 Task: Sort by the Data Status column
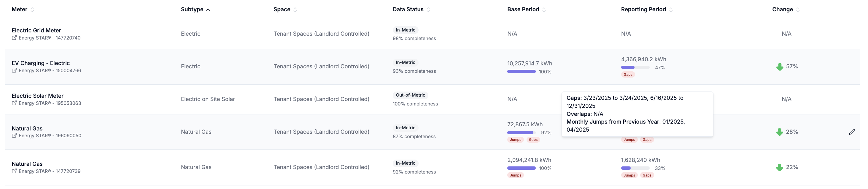[x=428, y=10]
